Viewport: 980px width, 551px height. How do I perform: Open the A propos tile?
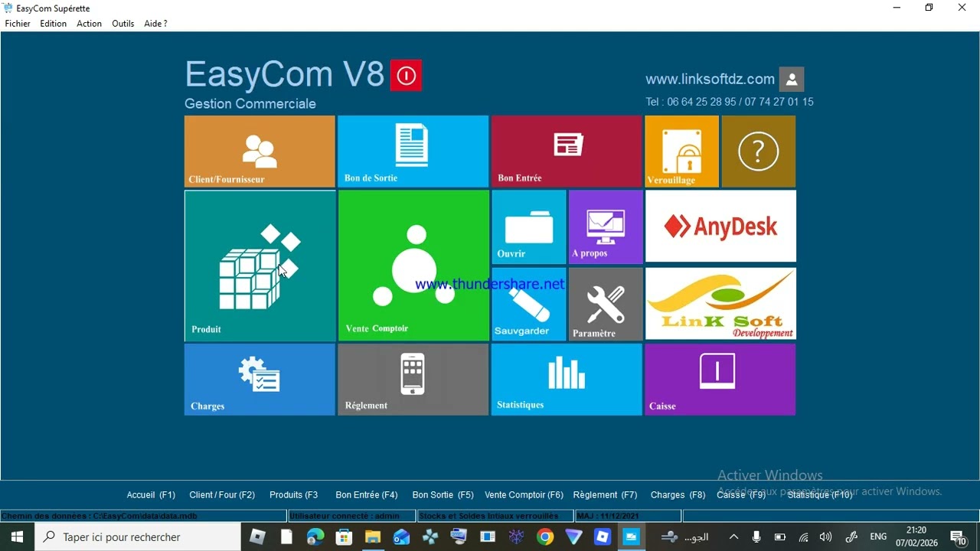pyautogui.click(x=606, y=227)
